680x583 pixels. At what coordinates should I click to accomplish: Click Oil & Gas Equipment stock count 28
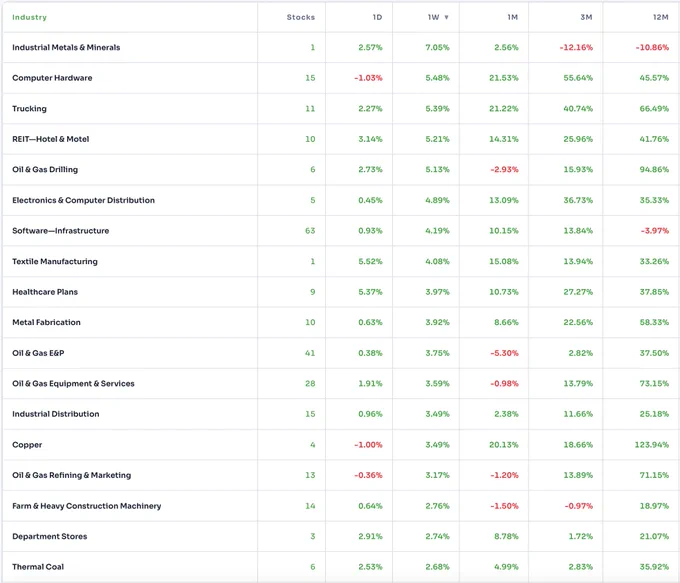[310, 383]
